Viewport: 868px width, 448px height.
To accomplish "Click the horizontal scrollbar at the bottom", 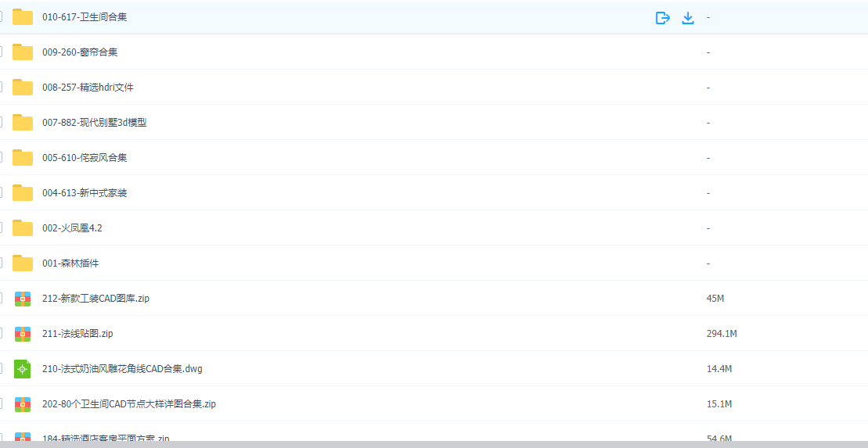I will [434, 444].
